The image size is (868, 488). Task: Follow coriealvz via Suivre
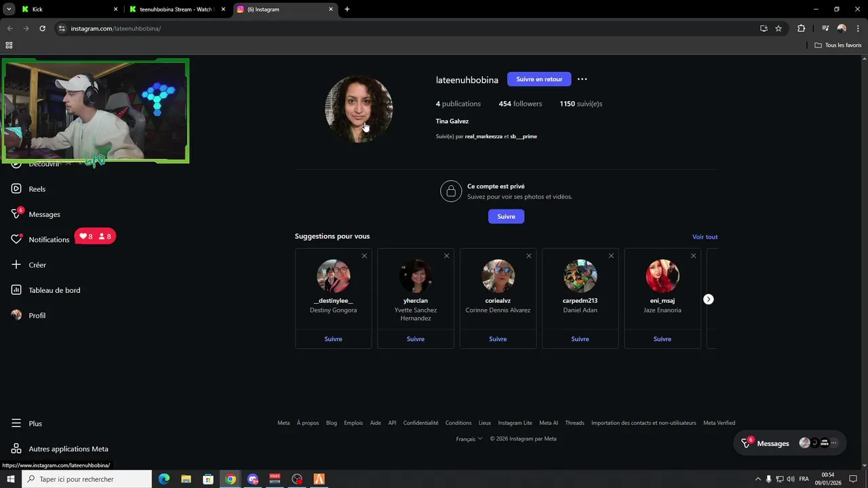point(498,339)
